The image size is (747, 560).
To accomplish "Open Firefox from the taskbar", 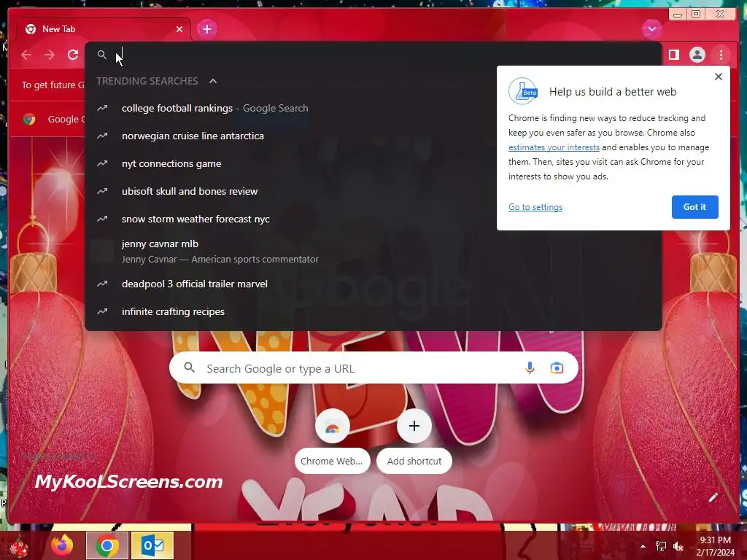I will pyautogui.click(x=63, y=545).
